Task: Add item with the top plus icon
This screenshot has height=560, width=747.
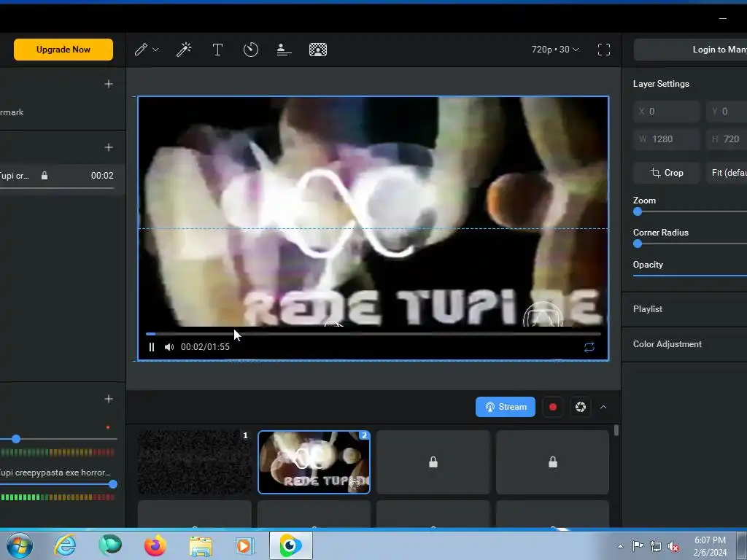Action: pyautogui.click(x=109, y=85)
